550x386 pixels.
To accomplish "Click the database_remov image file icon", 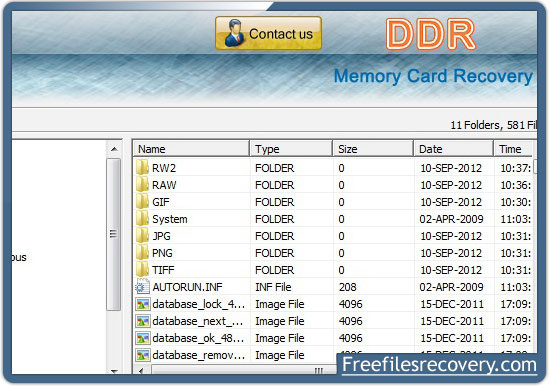I will pos(143,355).
